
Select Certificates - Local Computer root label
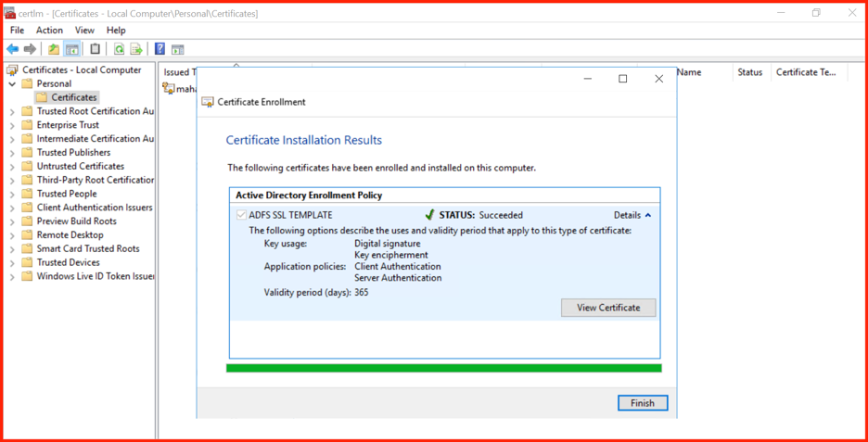(82, 70)
